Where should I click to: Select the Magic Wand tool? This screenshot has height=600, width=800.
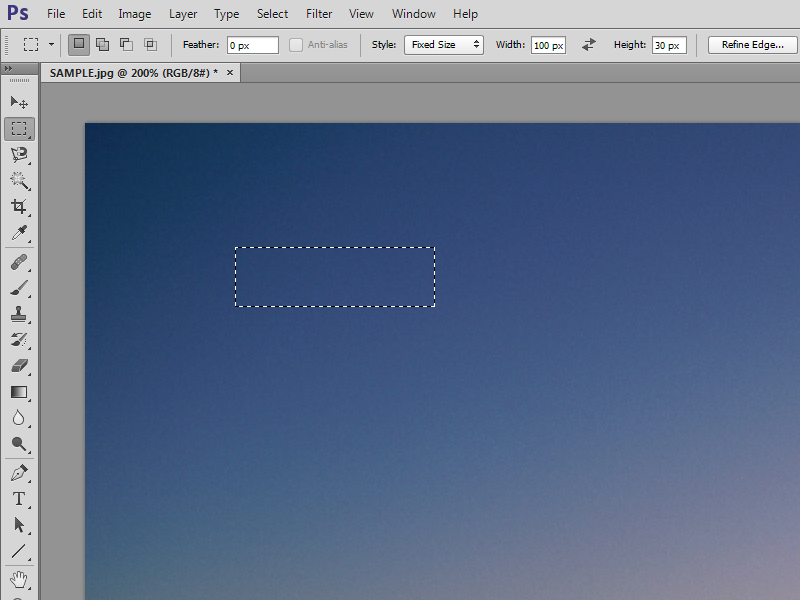coord(19,181)
